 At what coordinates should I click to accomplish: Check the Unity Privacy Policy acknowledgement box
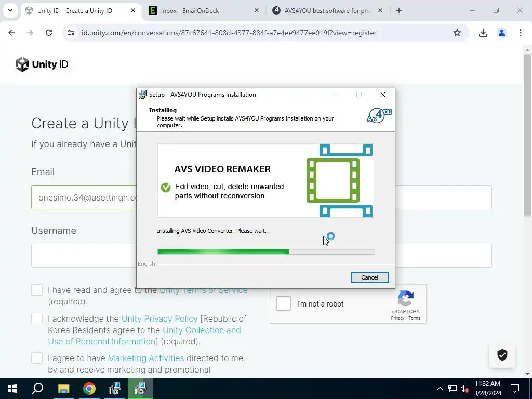(37, 318)
